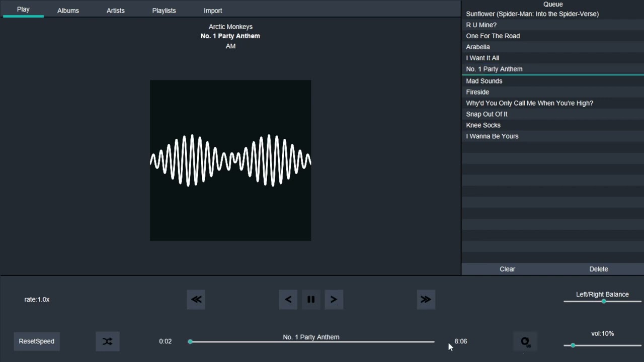Click the ResetSpeed button

[x=37, y=341]
